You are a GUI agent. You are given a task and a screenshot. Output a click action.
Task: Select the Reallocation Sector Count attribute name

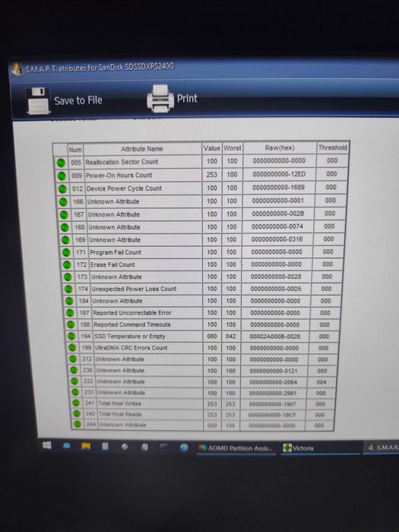(x=122, y=162)
